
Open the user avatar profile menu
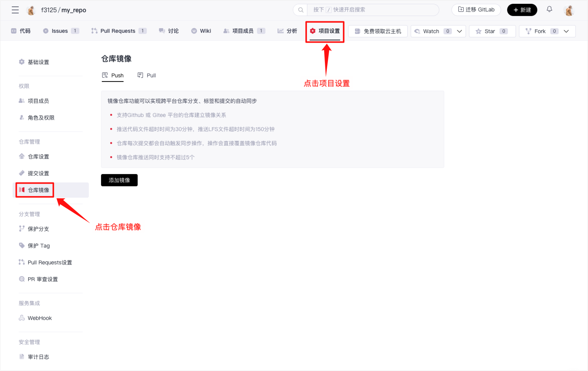point(569,10)
